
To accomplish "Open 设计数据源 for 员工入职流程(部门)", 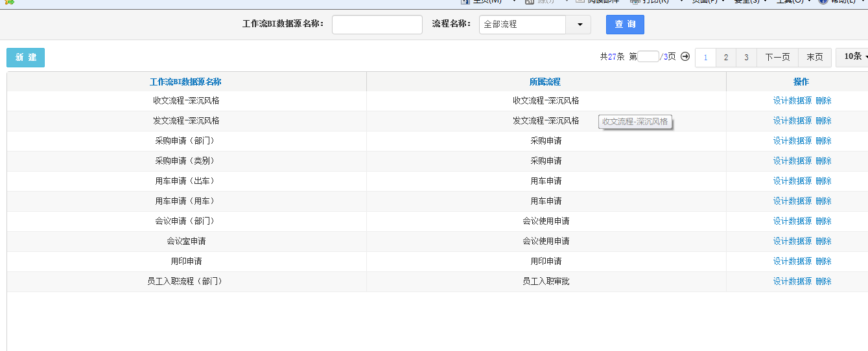I will pos(792,282).
